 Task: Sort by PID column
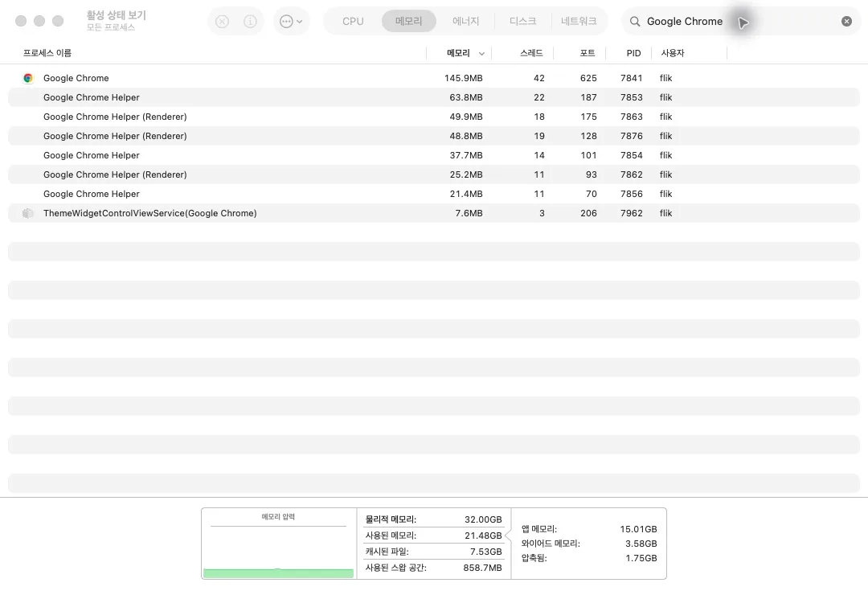pyautogui.click(x=634, y=53)
